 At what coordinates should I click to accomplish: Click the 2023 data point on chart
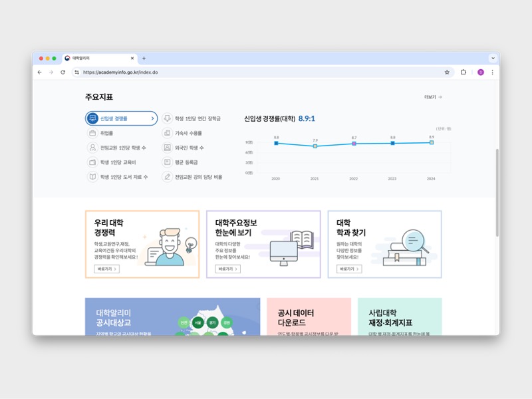point(392,143)
